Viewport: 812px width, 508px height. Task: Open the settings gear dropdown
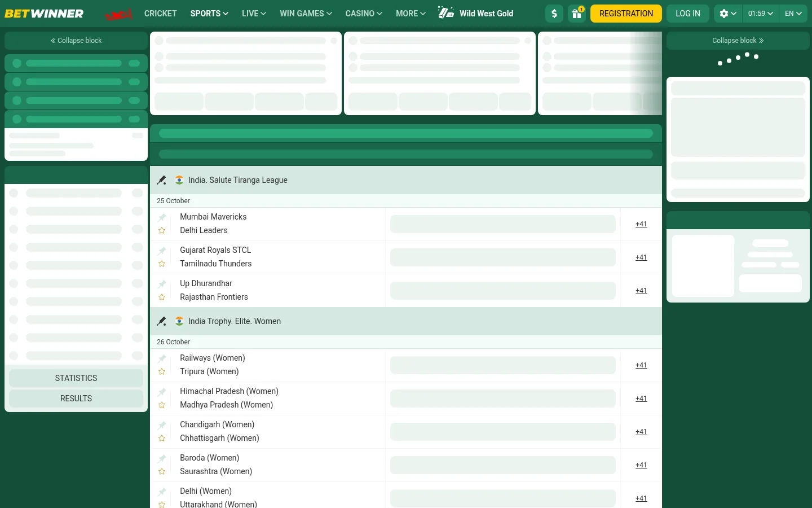pyautogui.click(x=728, y=14)
